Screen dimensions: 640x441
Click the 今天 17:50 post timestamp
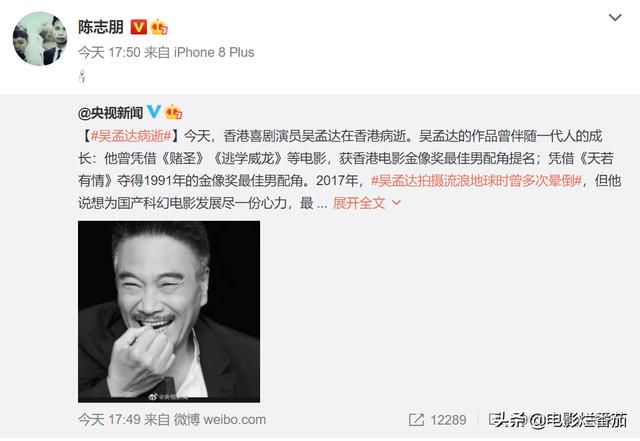pyautogui.click(x=109, y=52)
